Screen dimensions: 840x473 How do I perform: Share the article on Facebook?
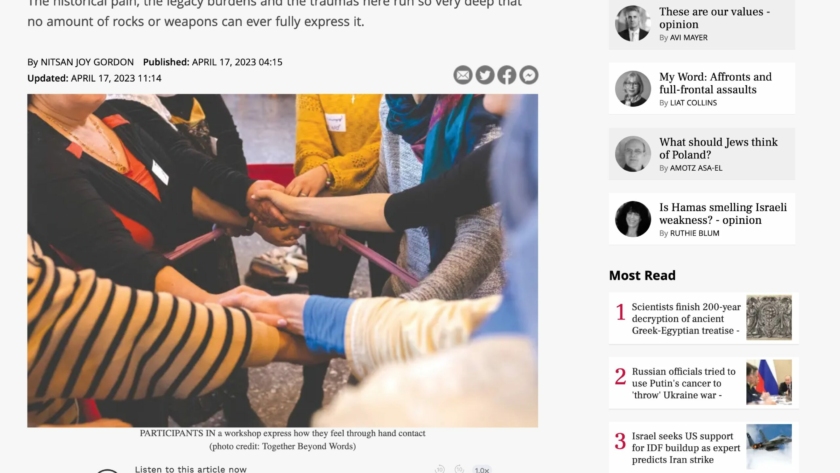coord(507,75)
